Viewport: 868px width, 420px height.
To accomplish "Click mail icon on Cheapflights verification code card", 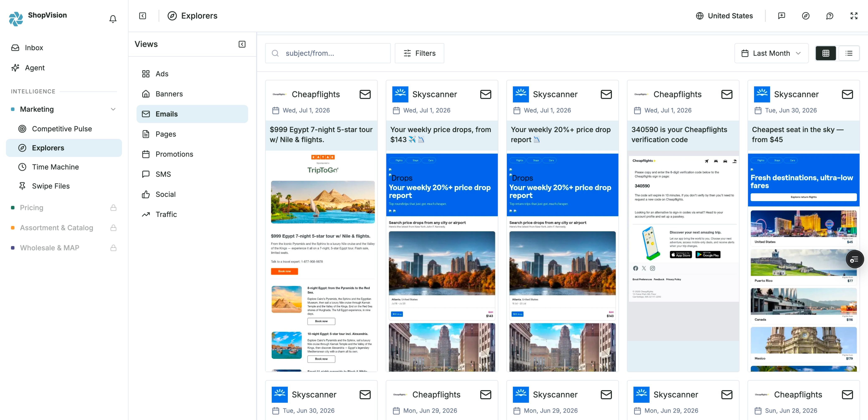I will coord(727,94).
